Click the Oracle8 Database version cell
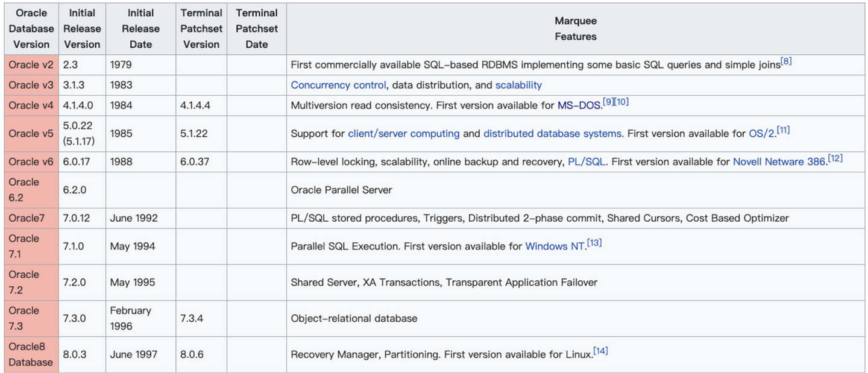Screen dimensions: 868x373 click(x=31, y=354)
